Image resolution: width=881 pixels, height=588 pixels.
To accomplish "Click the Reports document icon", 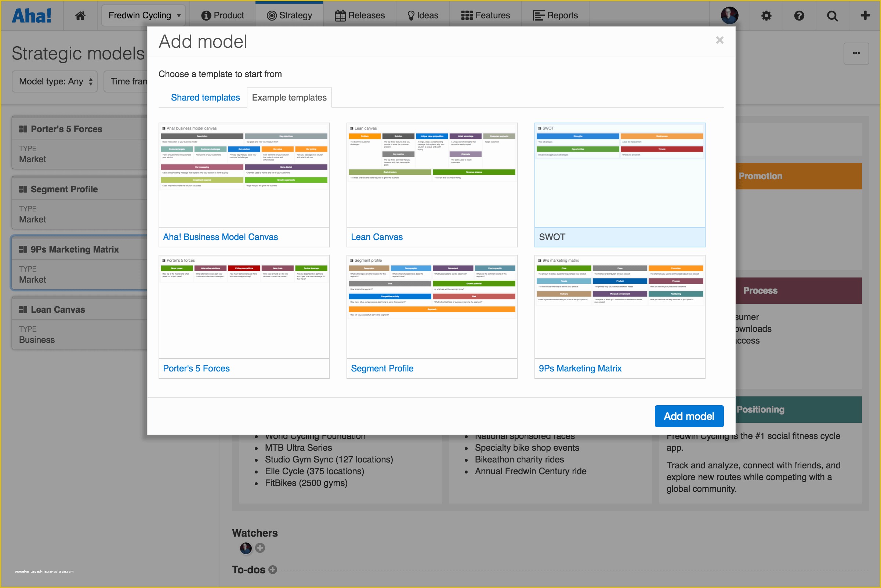I will click(x=537, y=14).
